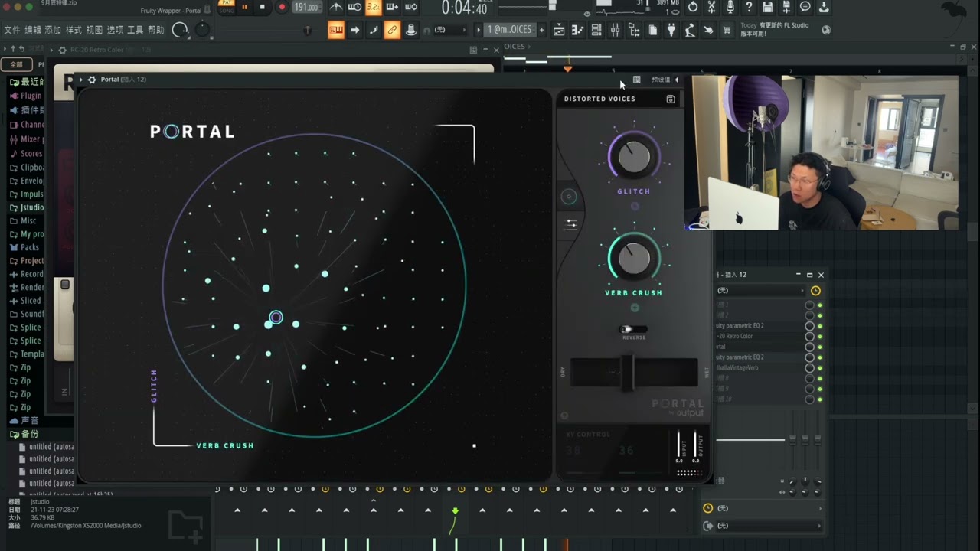Image resolution: width=980 pixels, height=551 pixels.
Task: Open the 视图 menu
Action: (94, 30)
